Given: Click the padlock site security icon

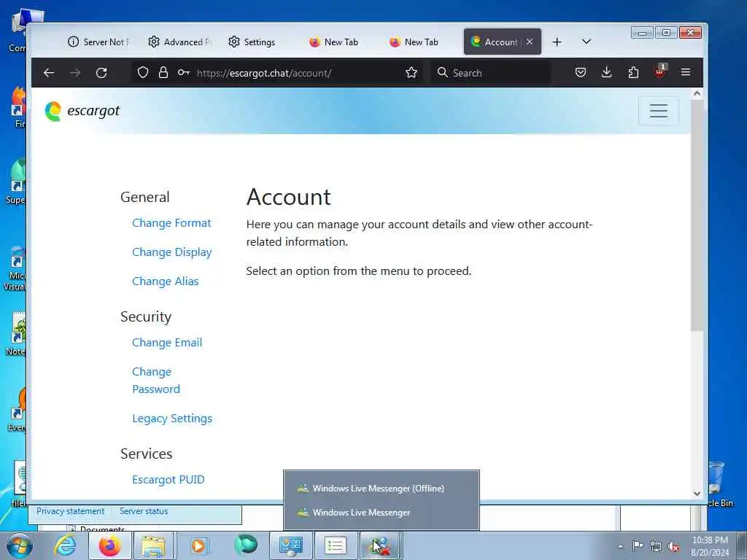Looking at the screenshot, I should pyautogui.click(x=163, y=72).
